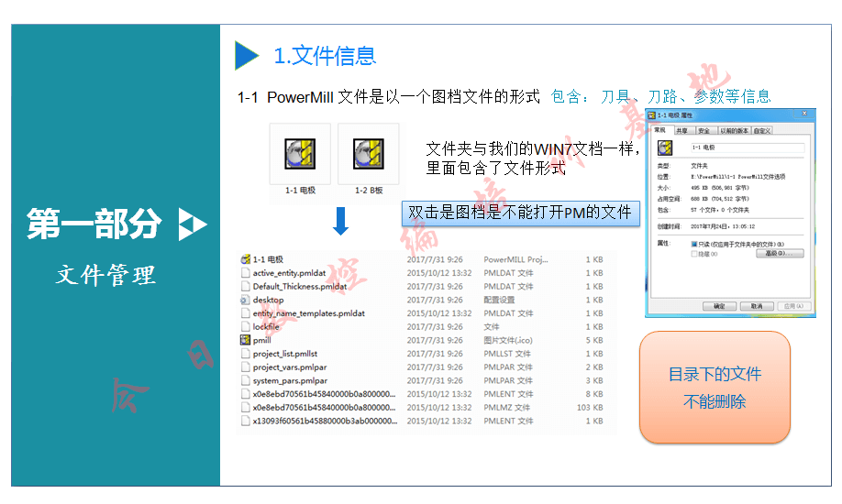
Task: Select file name Default_Thickness.pmldat
Action: 300,286
